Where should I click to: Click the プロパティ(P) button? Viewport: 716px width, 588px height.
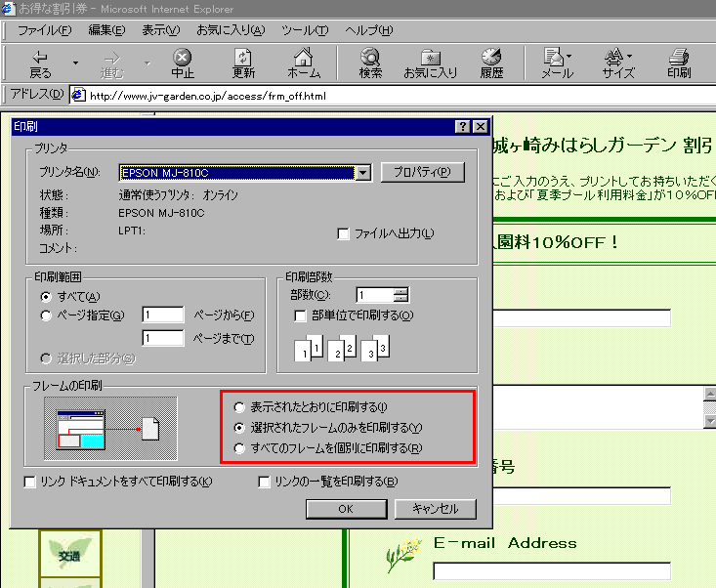point(422,172)
